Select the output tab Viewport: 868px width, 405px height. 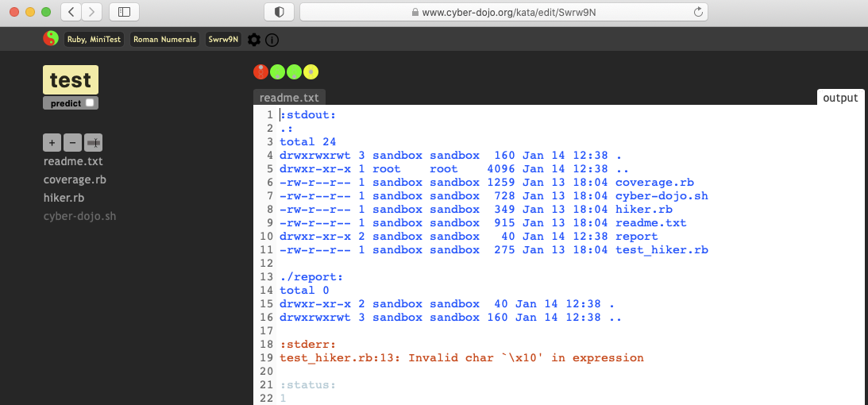[840, 98]
